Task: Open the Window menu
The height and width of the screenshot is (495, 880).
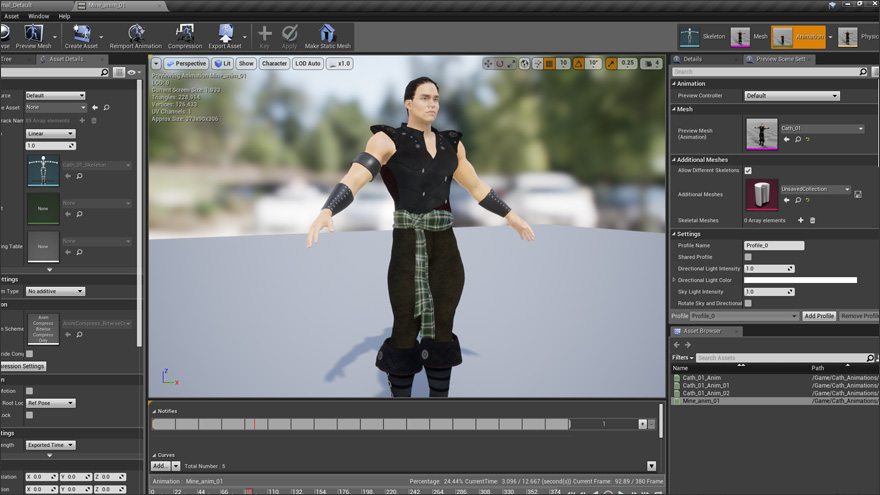Action: tap(38, 16)
